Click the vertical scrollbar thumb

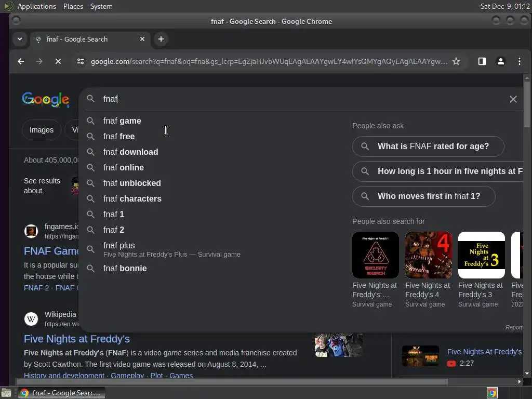tap(527, 104)
